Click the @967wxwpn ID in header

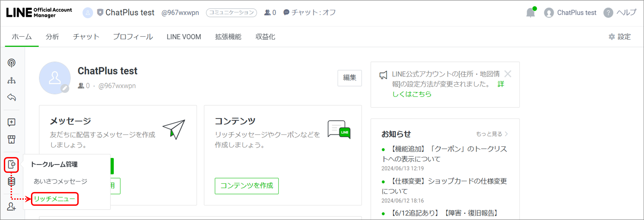point(180,12)
